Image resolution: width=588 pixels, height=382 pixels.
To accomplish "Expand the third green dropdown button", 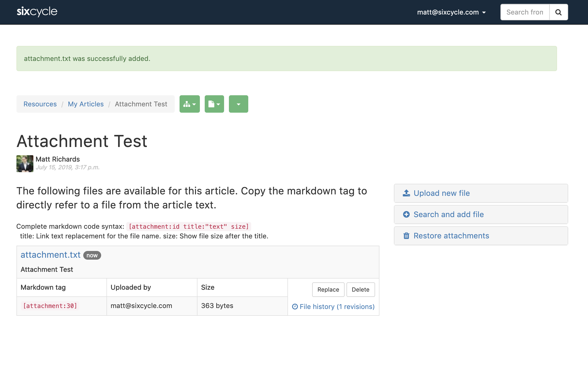I will pos(238,104).
